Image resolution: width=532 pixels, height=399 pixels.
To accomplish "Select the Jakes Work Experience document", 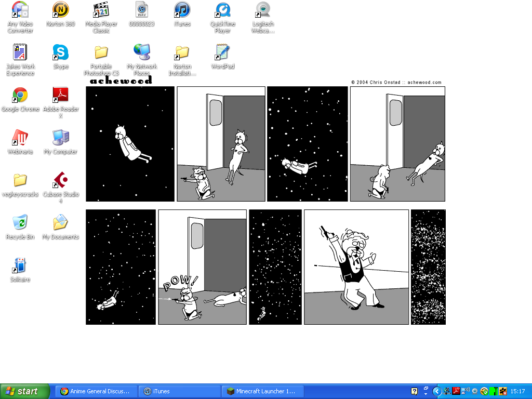I will point(20,60).
